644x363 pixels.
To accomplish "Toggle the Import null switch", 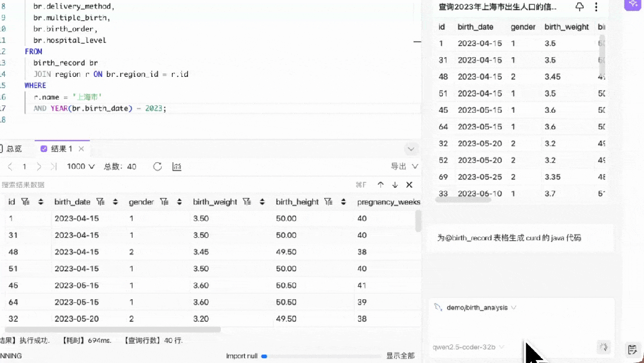I will [264, 356].
